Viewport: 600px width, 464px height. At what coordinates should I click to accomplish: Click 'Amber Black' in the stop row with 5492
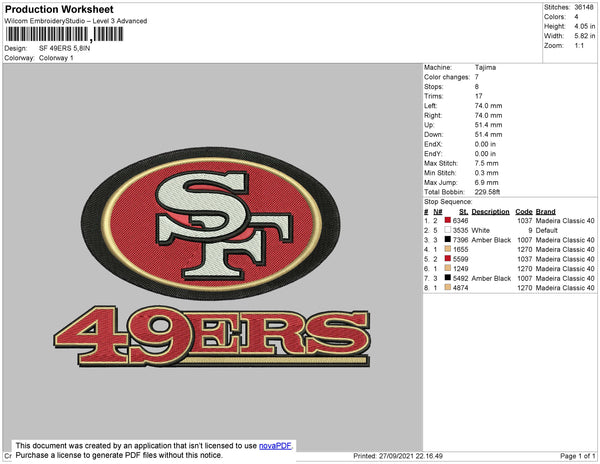491,278
